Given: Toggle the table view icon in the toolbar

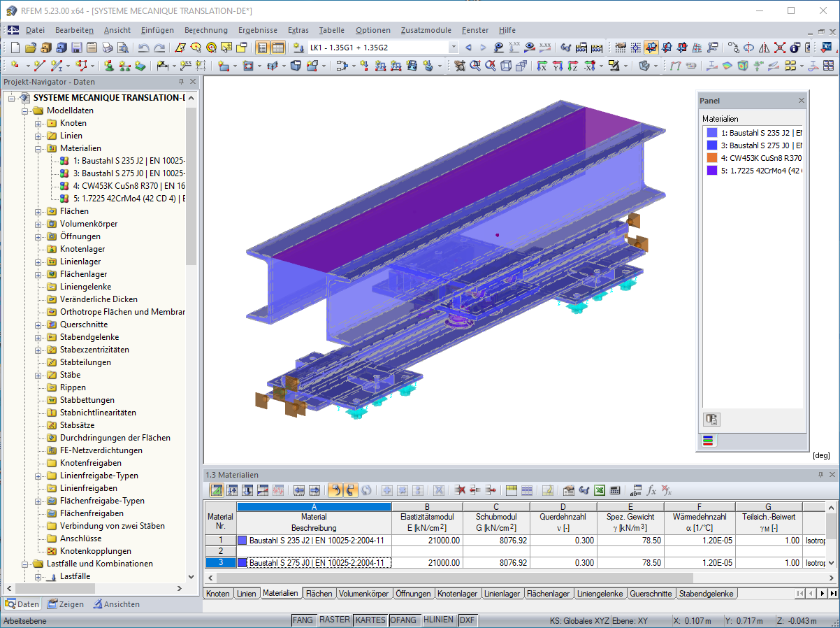Looking at the screenshot, I should pos(278,48).
